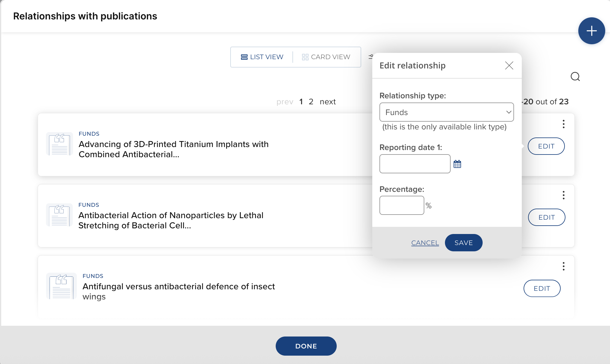Click publication icon for Antifungal versus antibacterial
This screenshot has width=610, height=364.
coord(61,286)
